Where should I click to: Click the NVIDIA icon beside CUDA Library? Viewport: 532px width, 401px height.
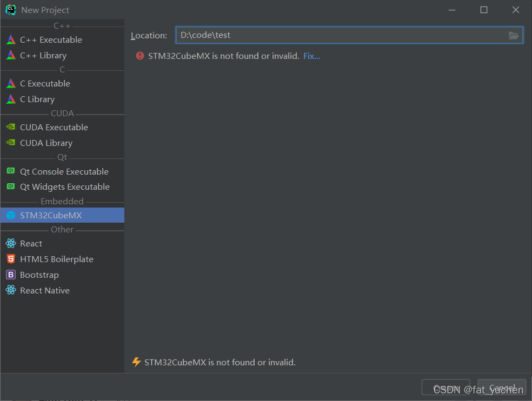(11, 143)
